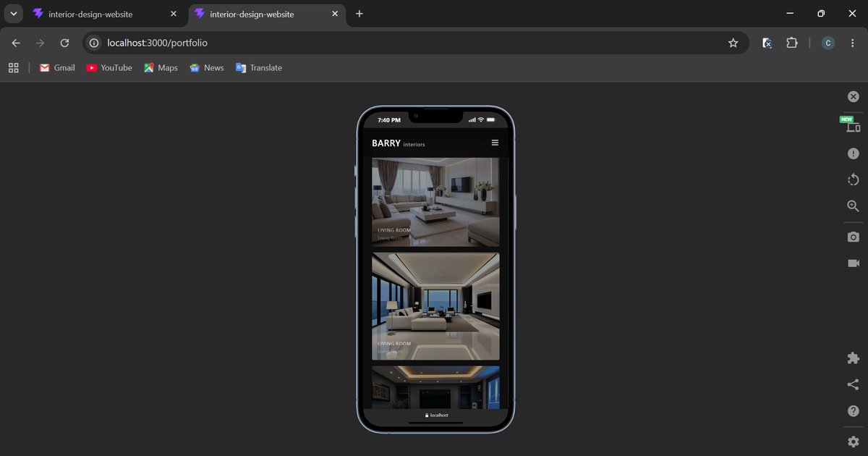
Task: Open the hamburger menu on BARRY site
Action: coord(495,143)
